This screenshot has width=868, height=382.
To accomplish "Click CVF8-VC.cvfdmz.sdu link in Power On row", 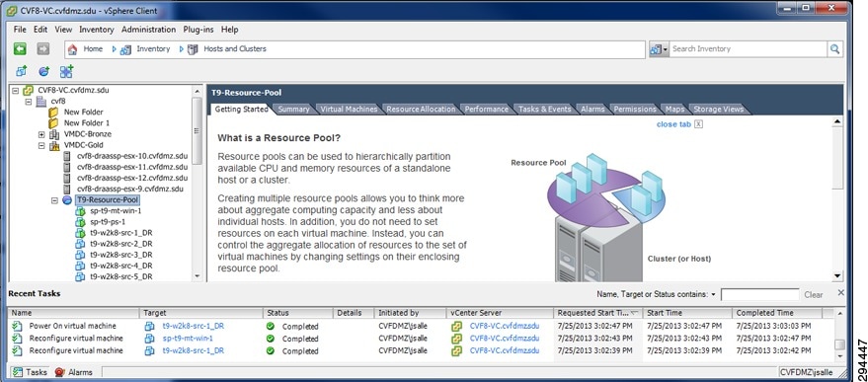I will pyautogui.click(x=505, y=326).
